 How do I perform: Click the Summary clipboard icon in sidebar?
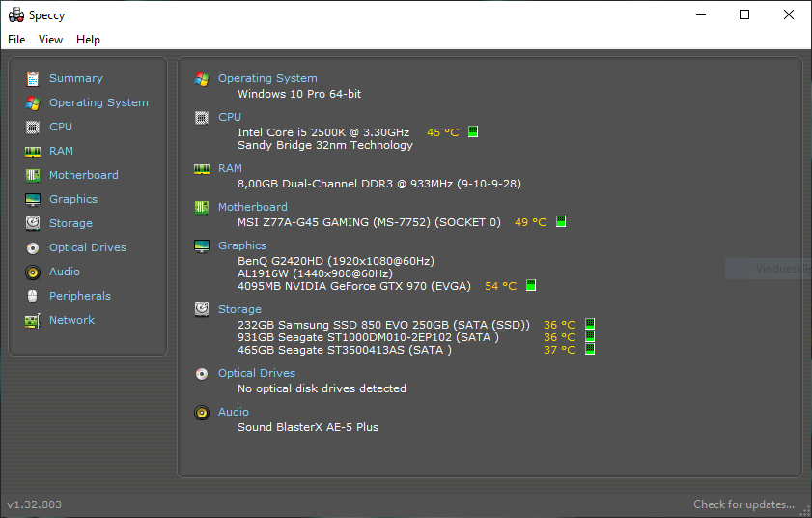coord(33,79)
